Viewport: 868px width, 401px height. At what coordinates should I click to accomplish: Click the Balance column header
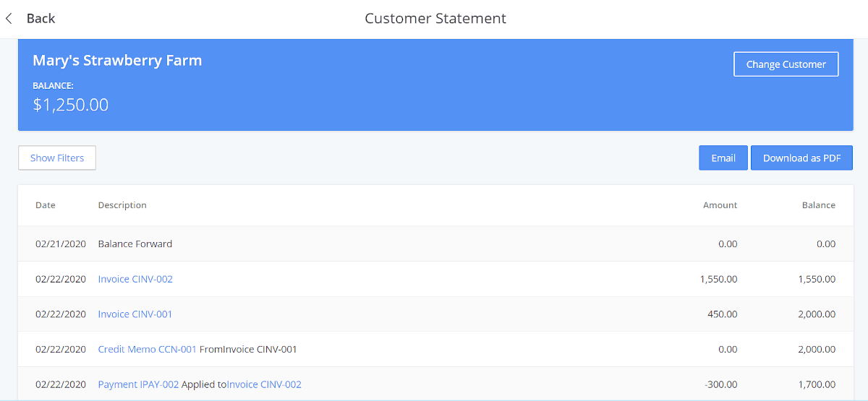(x=818, y=205)
